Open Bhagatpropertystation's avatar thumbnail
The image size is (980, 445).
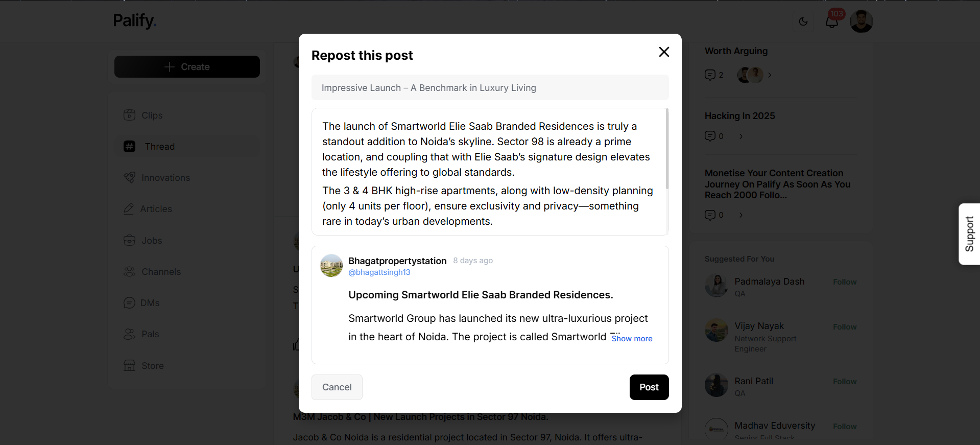(x=331, y=266)
